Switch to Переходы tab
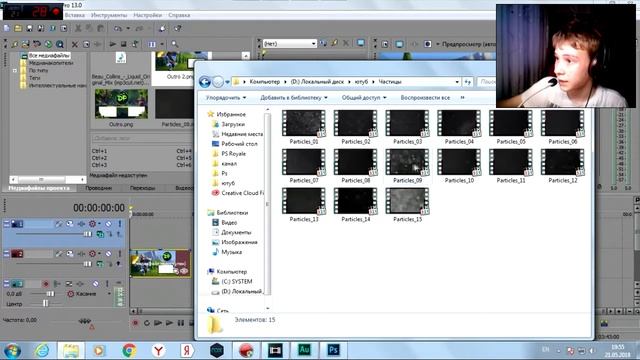 142,188
